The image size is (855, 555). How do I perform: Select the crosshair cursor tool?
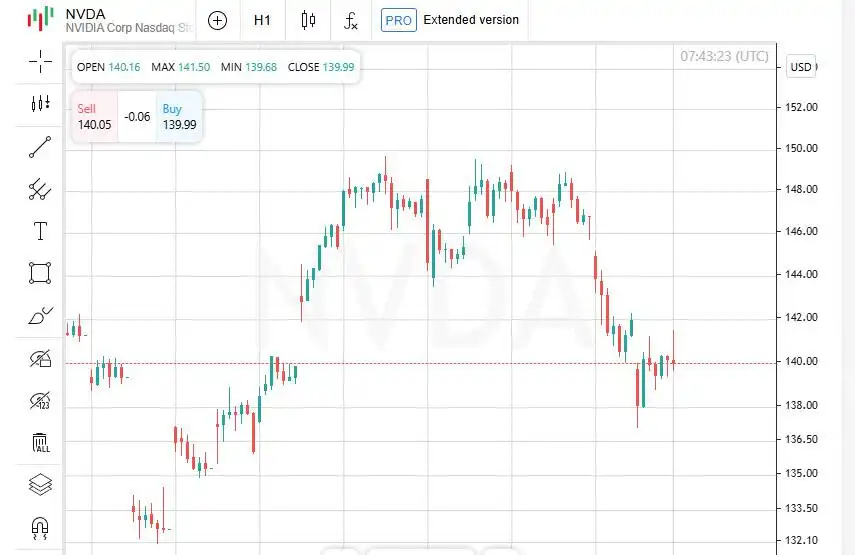(40, 62)
